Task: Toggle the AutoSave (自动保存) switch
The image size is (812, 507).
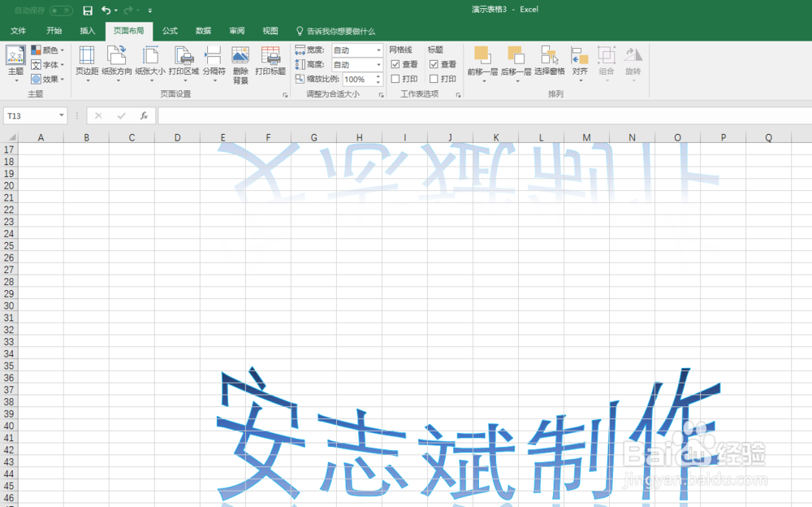Action: (61, 11)
